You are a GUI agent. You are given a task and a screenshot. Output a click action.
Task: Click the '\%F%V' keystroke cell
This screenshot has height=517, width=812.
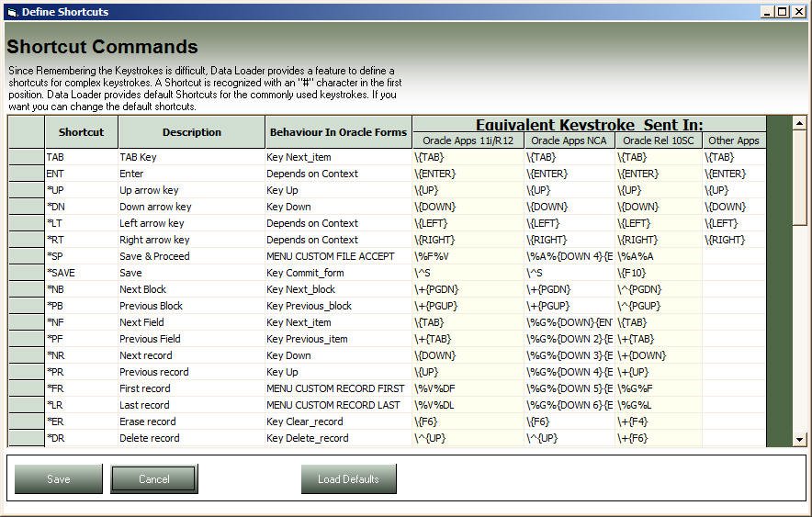(x=468, y=257)
